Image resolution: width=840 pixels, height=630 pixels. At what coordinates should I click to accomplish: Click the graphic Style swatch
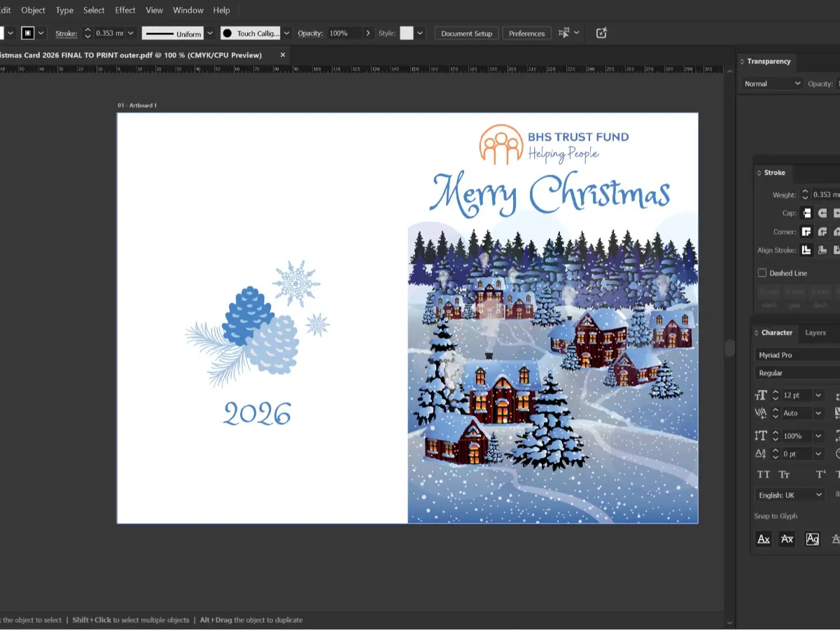tap(407, 33)
